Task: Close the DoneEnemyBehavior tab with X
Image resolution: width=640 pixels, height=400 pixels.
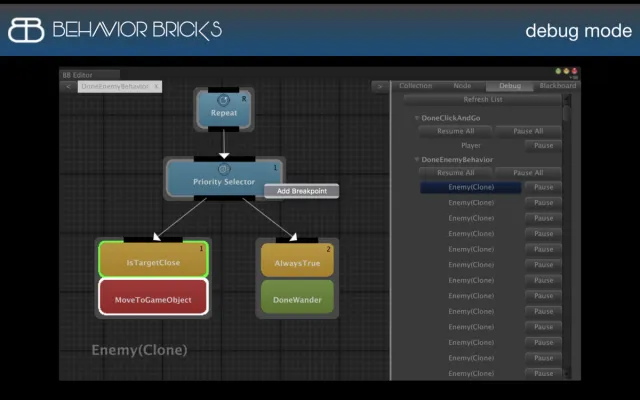Action: pos(156,87)
